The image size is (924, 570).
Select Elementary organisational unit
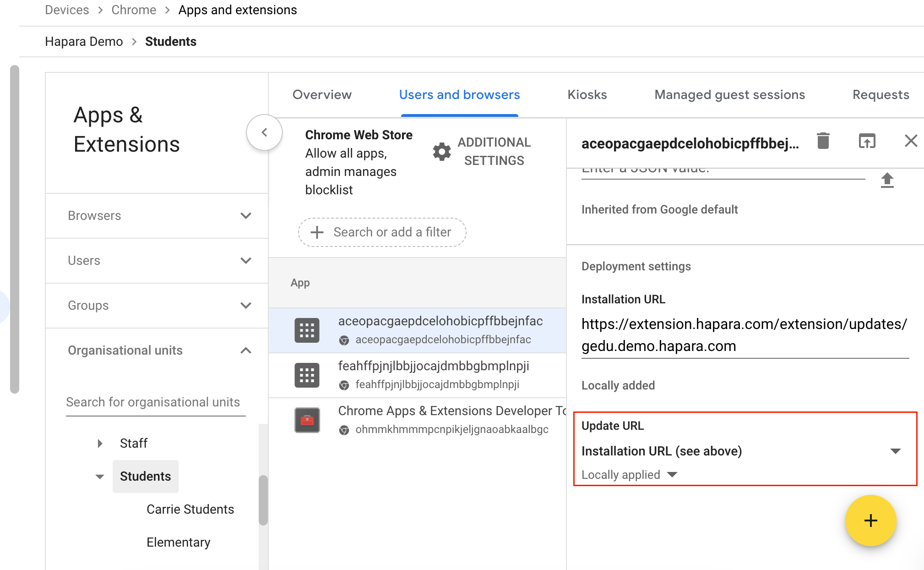point(178,543)
